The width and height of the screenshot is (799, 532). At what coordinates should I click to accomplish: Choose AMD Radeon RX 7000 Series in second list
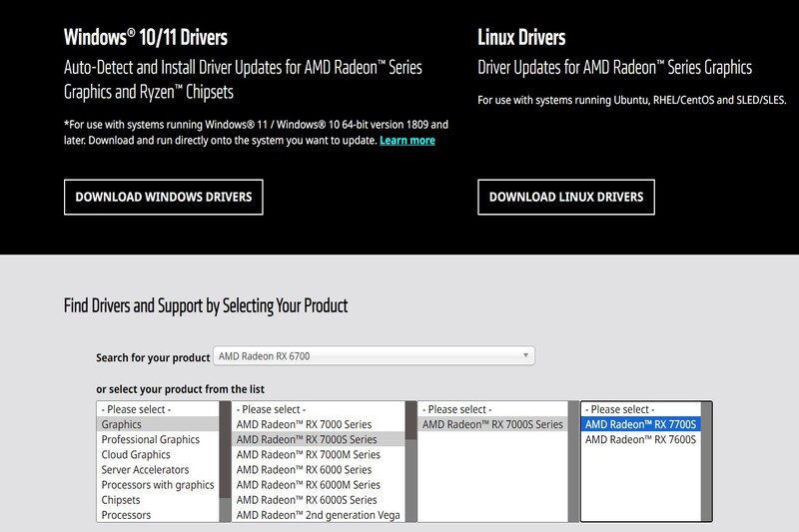tap(318, 424)
